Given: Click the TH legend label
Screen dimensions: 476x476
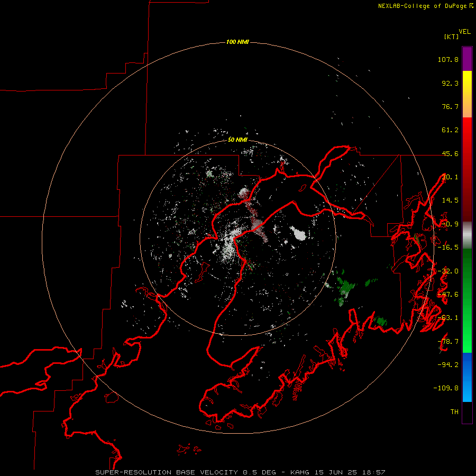Looking at the screenshot, I should 454,411.
